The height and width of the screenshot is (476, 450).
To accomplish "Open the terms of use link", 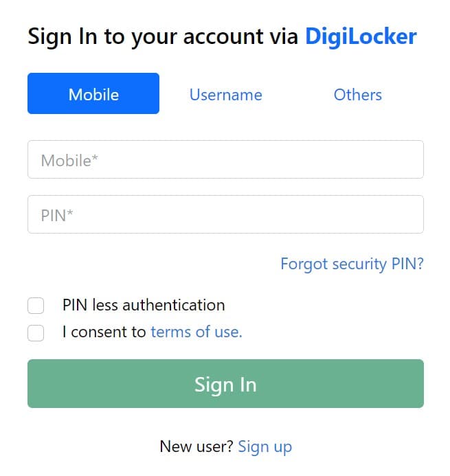I will coord(196,332).
